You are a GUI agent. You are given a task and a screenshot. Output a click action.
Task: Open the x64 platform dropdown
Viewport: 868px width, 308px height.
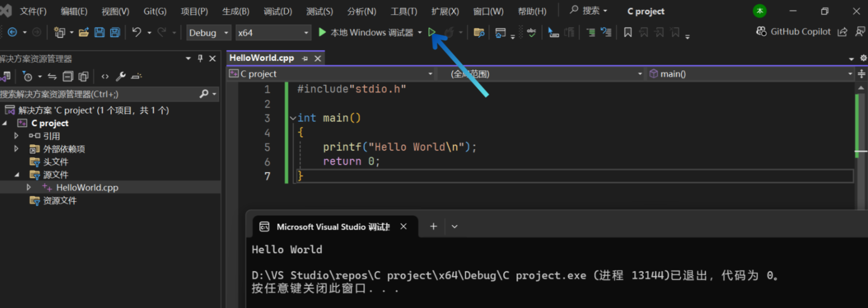273,33
